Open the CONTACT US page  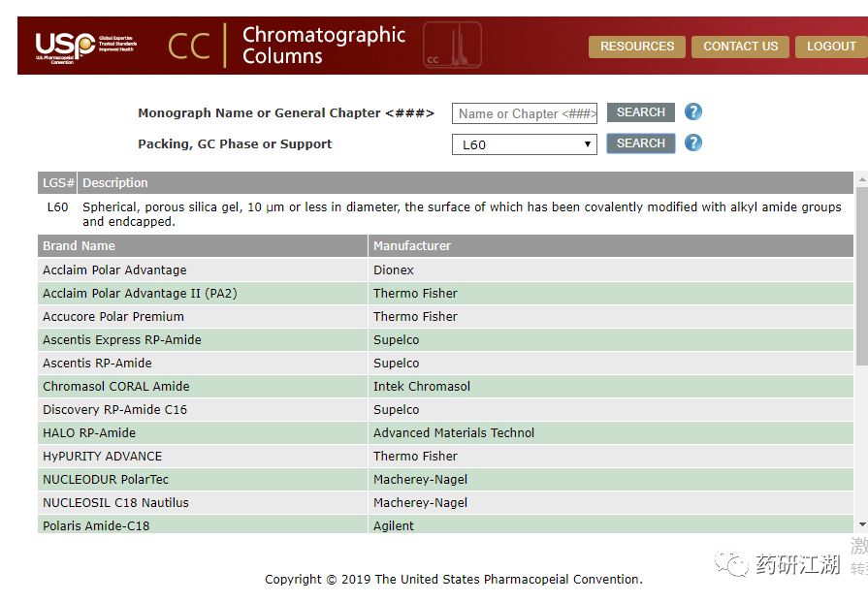tap(740, 47)
